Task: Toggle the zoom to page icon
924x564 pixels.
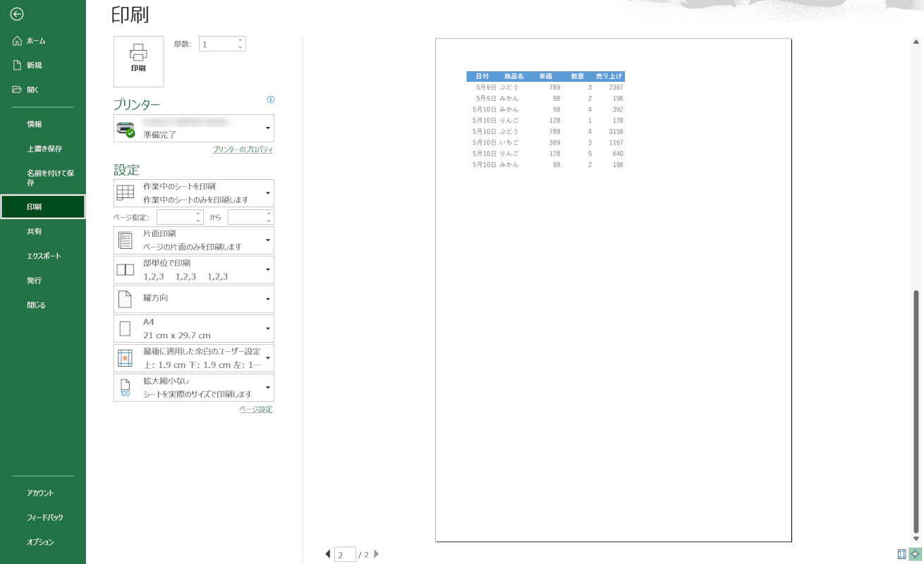Action: tap(916, 554)
